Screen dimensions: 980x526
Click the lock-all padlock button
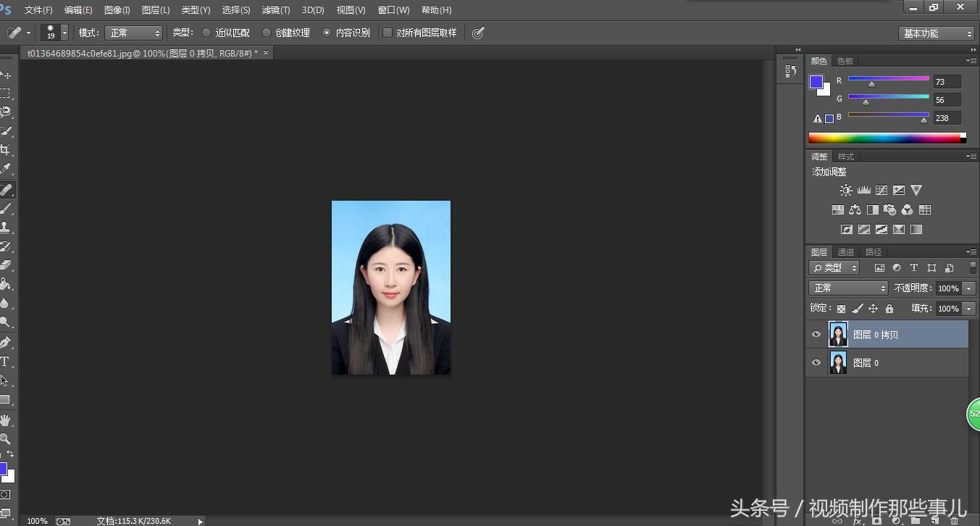point(889,308)
